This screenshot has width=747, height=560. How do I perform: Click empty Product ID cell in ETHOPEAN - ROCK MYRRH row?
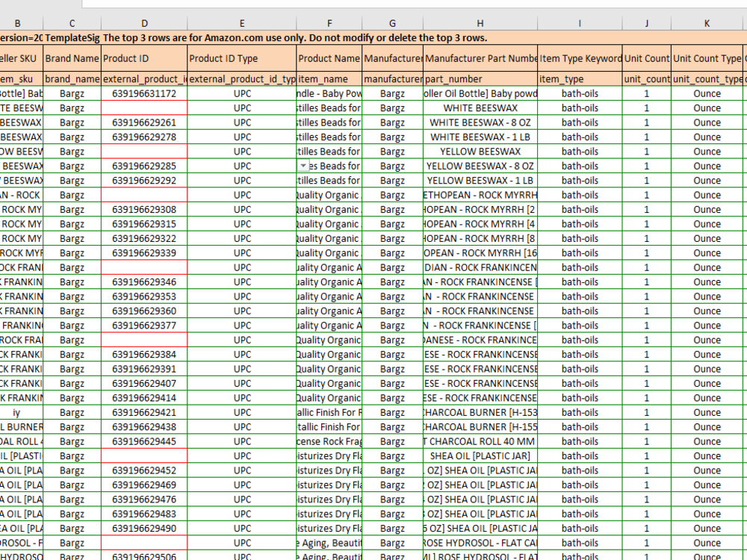click(144, 195)
